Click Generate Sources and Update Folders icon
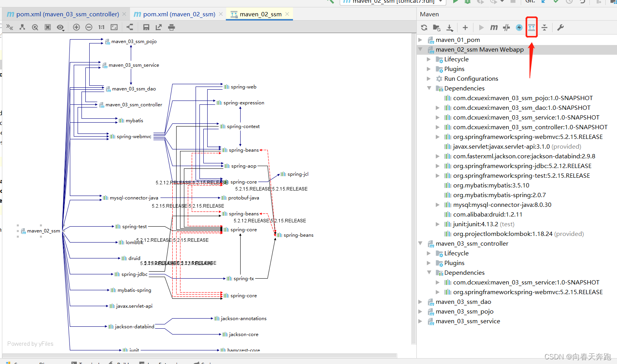This screenshot has height=364, width=617. [437, 28]
